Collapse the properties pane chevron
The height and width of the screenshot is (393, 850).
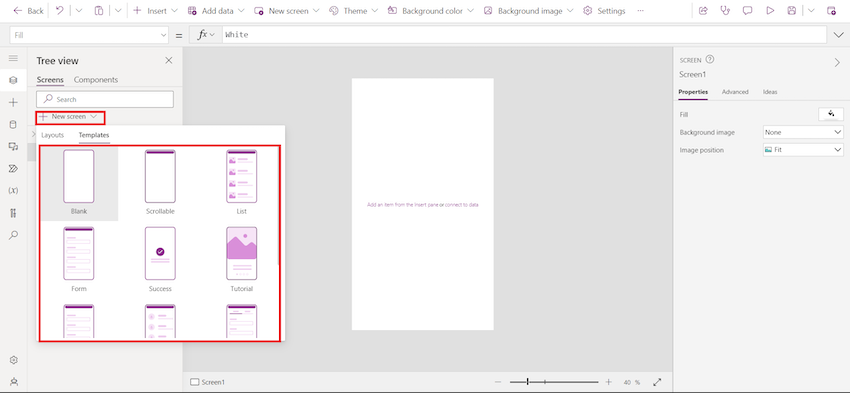coord(837,63)
